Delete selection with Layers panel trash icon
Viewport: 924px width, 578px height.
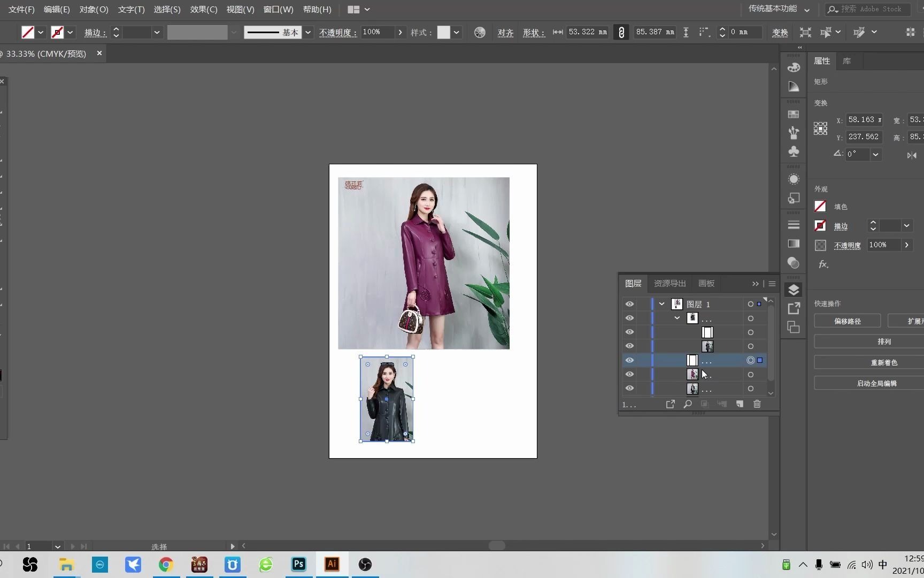coord(757,404)
